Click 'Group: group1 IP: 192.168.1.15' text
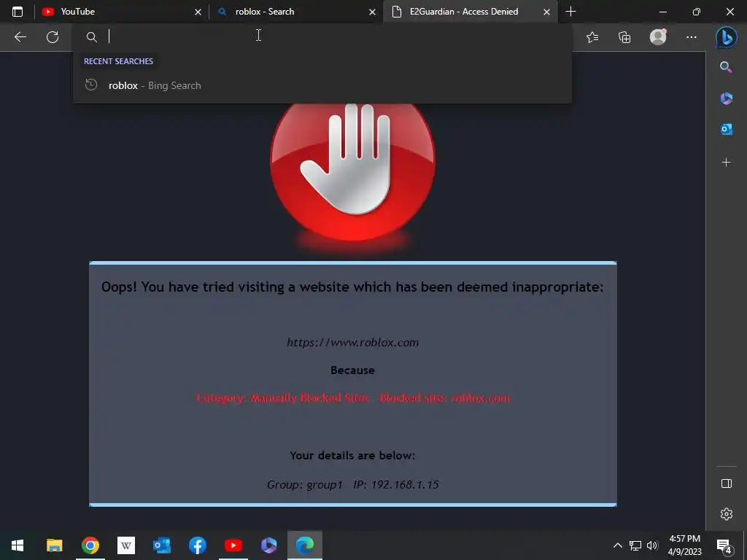 [352, 485]
